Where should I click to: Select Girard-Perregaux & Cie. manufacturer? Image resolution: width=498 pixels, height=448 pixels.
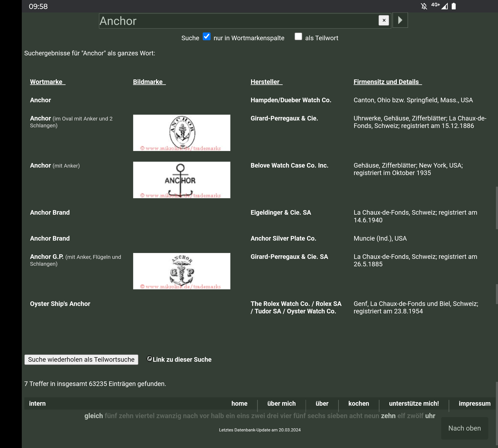[284, 118]
